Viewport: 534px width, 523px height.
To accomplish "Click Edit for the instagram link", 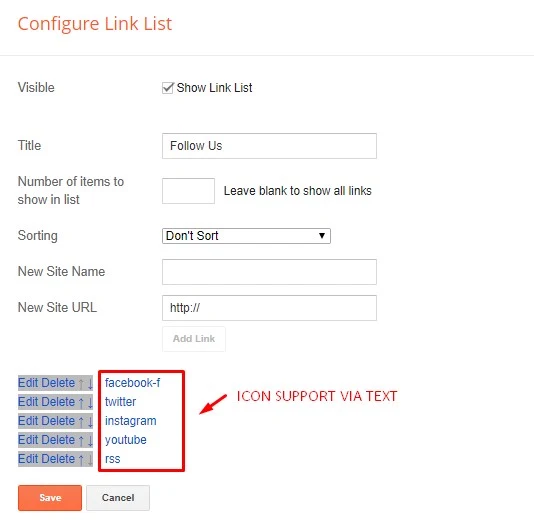I will 28,421.
